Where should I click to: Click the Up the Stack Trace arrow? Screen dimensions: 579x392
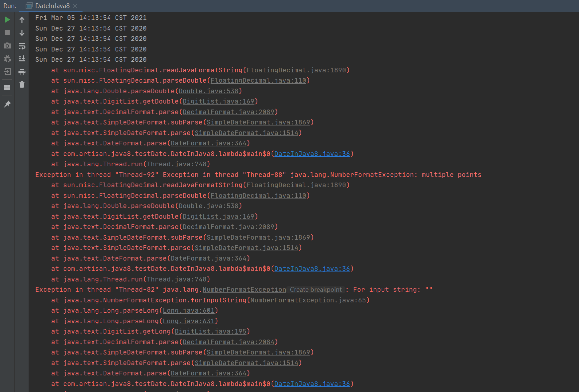click(x=22, y=20)
